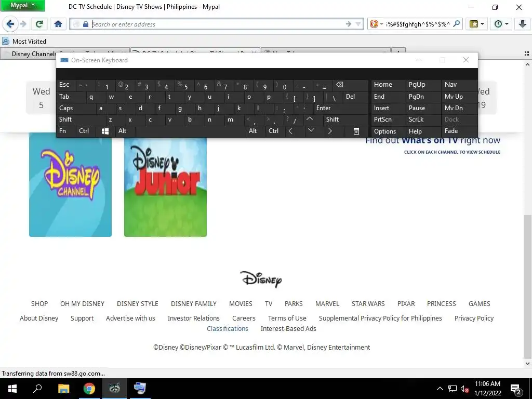This screenshot has height=399, width=532.
Task: Toggle the Fn key on the On-Screen Keyboard
Action: click(66, 131)
